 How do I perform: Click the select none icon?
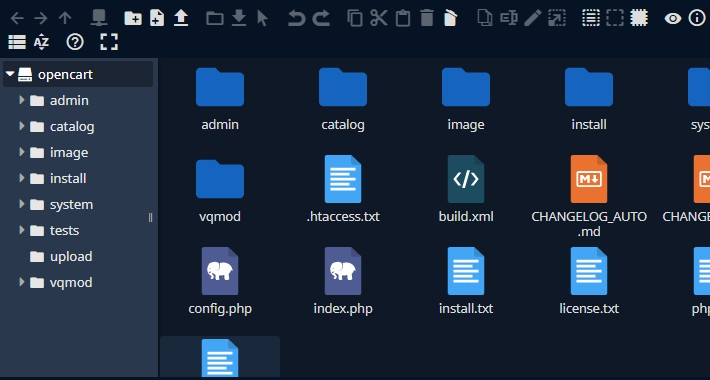[614, 18]
